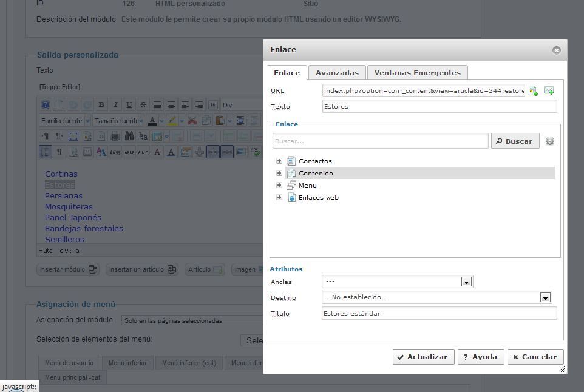Open the Destino dropdown
Image resolution: width=584 pixels, height=392 pixels.
(545, 297)
